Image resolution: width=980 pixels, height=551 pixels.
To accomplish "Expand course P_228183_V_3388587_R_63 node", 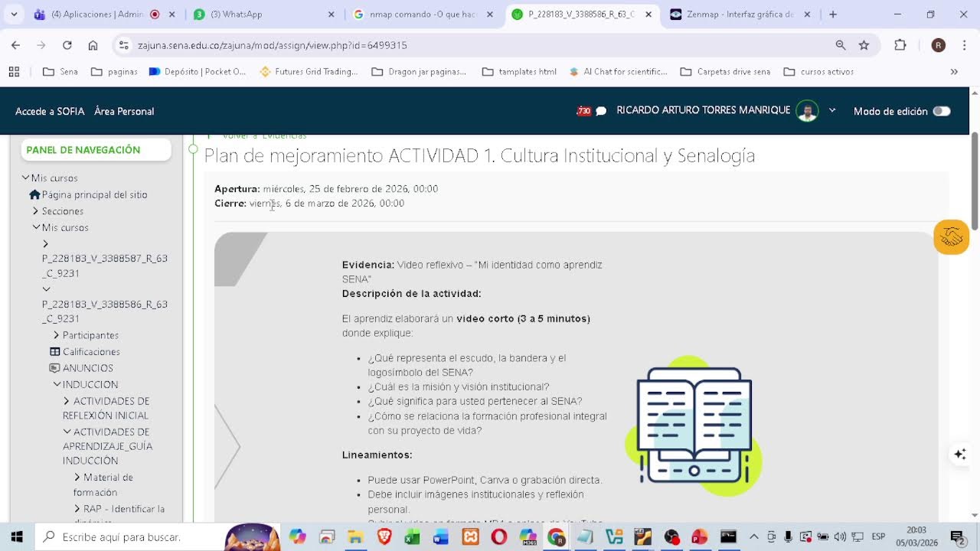I will (46, 244).
